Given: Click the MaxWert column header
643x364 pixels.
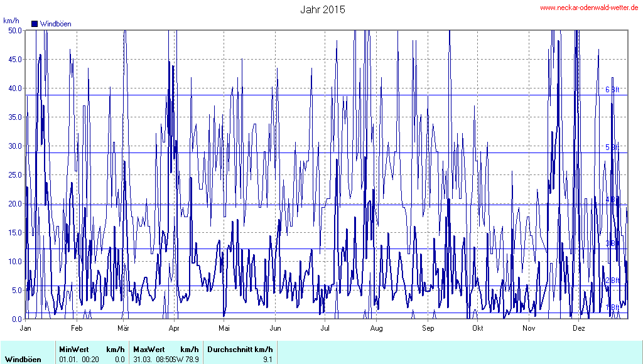Looking at the screenshot, I should pos(148,349).
